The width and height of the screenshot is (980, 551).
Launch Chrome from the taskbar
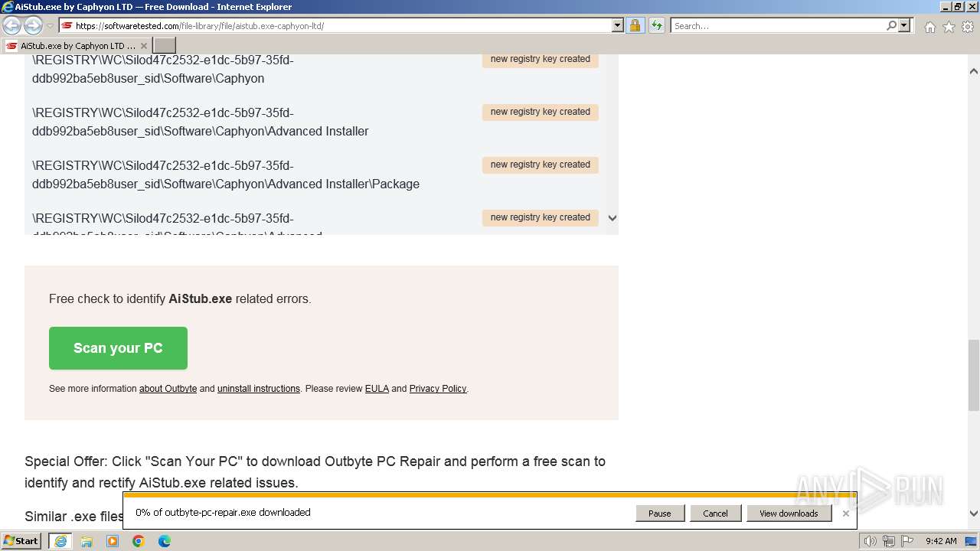[x=139, y=541]
